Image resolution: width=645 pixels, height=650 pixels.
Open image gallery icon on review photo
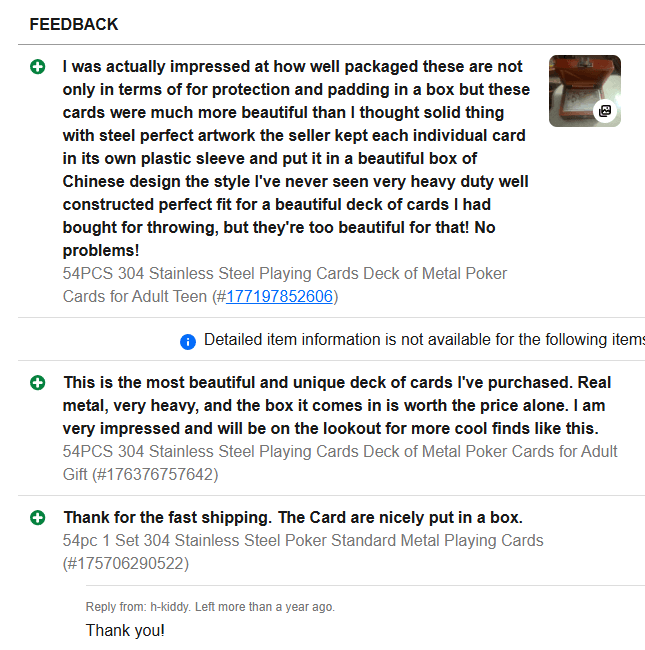point(605,111)
